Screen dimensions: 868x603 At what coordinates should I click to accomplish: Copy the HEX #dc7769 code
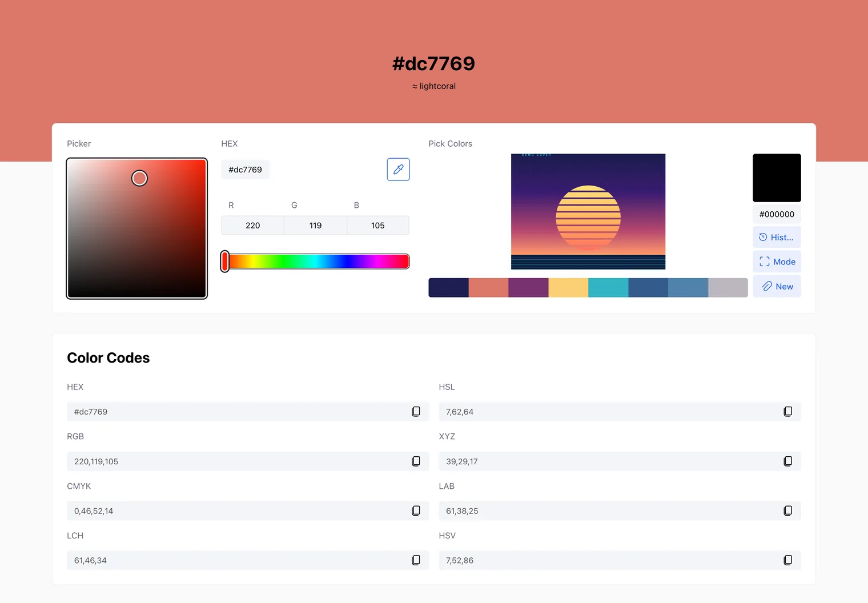click(416, 412)
